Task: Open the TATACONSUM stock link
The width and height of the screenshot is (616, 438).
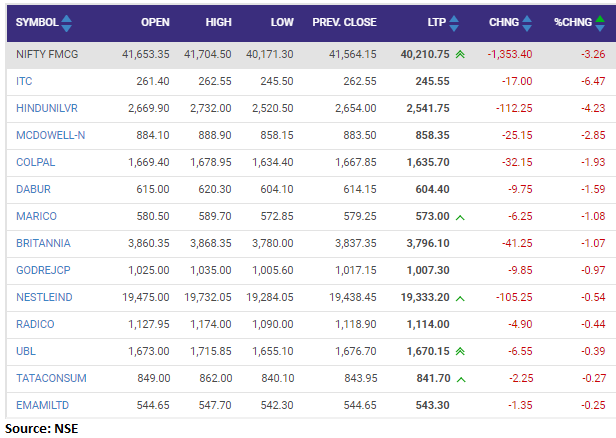Action: click(x=51, y=378)
